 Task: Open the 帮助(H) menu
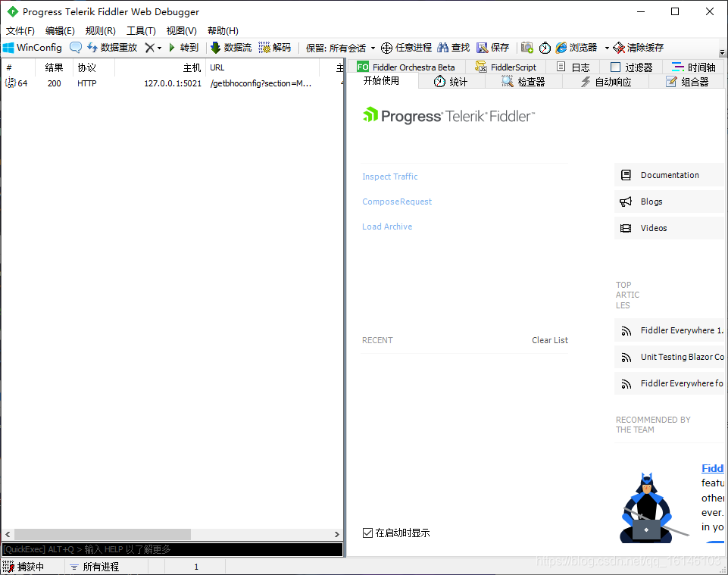(223, 30)
